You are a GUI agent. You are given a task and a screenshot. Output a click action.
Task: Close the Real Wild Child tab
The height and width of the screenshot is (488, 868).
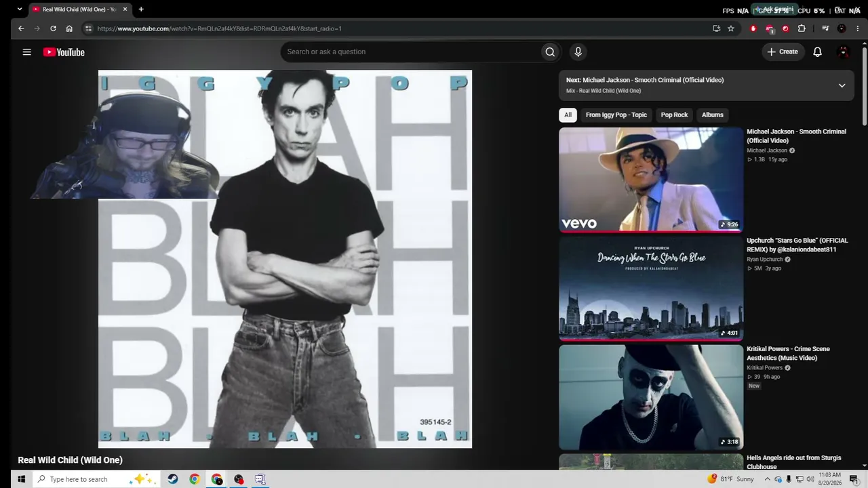pos(125,9)
